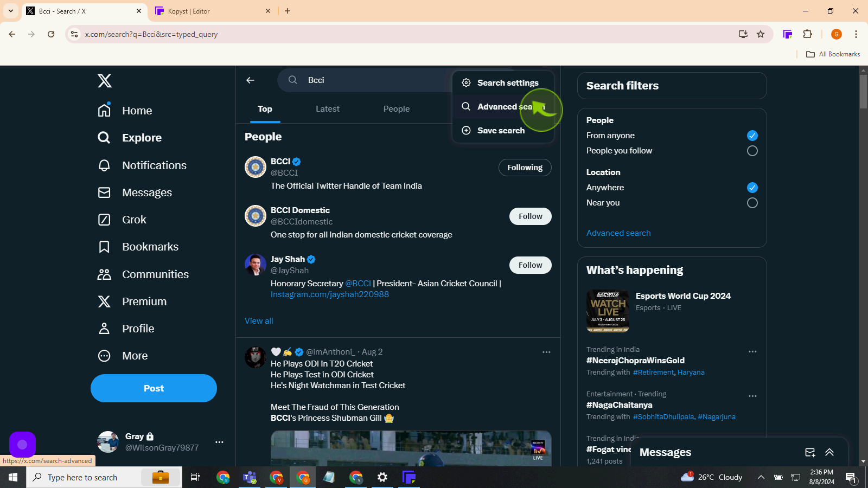Open Communities in the sidebar

[x=143, y=274]
